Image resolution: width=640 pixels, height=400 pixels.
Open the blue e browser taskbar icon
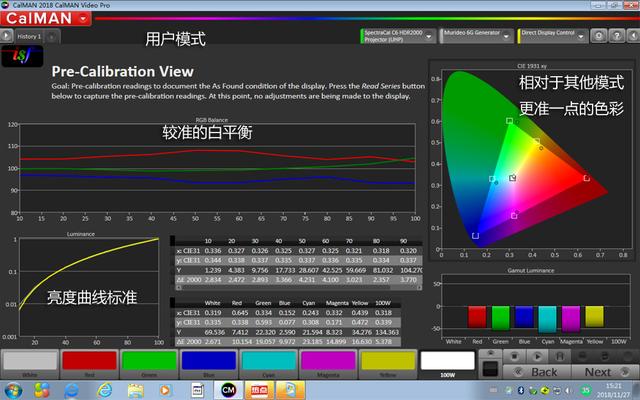tap(71, 390)
